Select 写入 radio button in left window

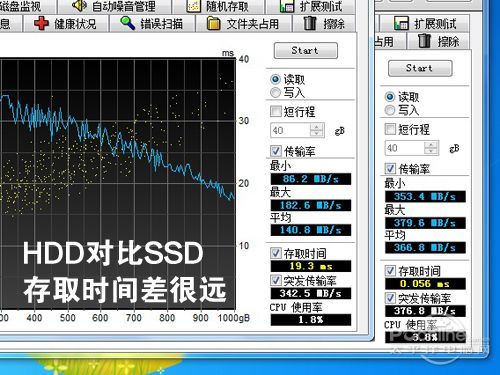pos(275,92)
